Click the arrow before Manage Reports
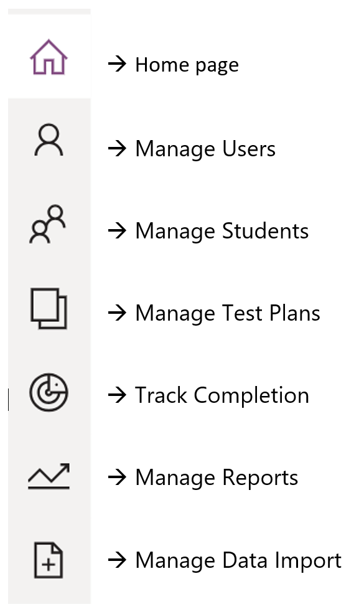 (117, 477)
